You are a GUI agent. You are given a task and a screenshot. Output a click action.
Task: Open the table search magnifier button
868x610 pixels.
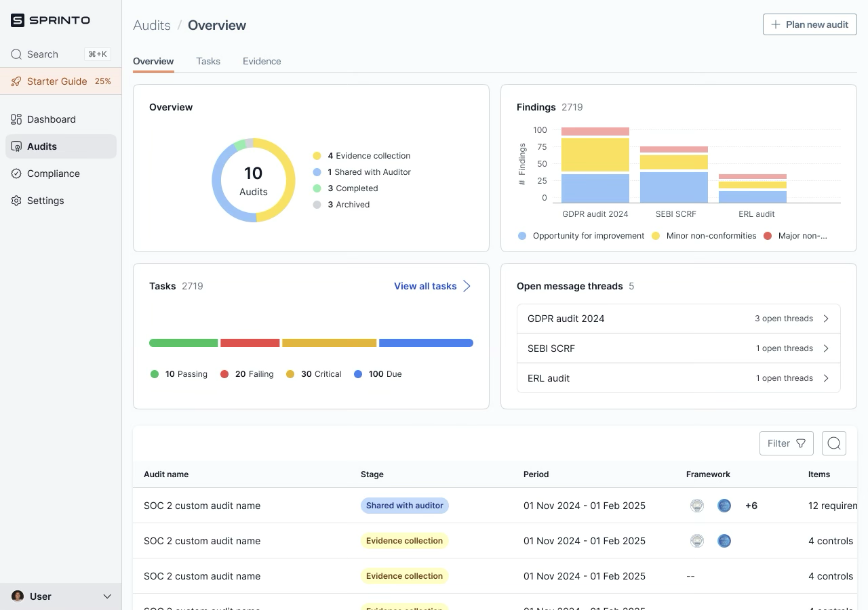(834, 443)
